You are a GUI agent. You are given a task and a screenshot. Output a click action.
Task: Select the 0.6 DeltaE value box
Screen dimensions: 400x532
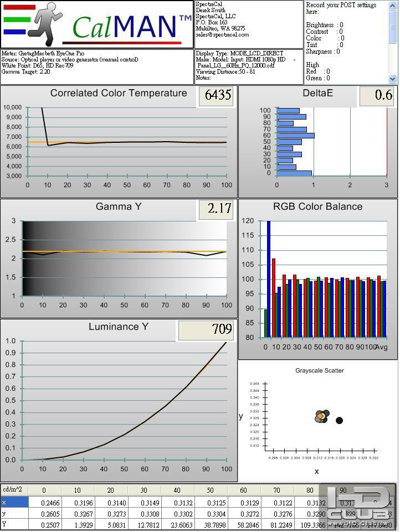click(377, 96)
